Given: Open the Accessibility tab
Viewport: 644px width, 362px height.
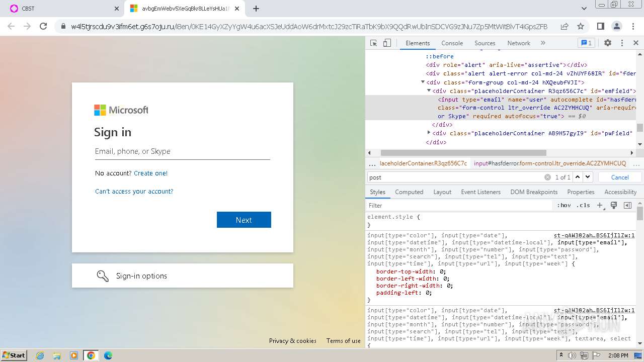Looking at the screenshot, I should click(x=620, y=192).
